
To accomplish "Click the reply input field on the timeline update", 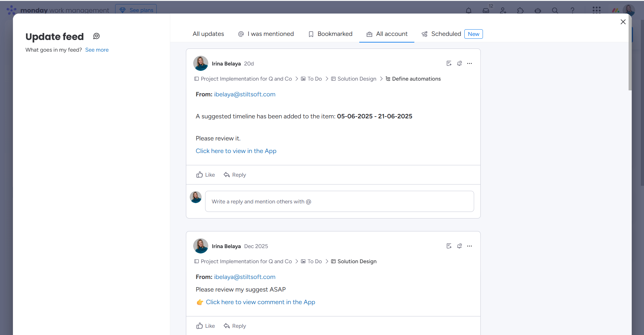I will [x=339, y=201].
